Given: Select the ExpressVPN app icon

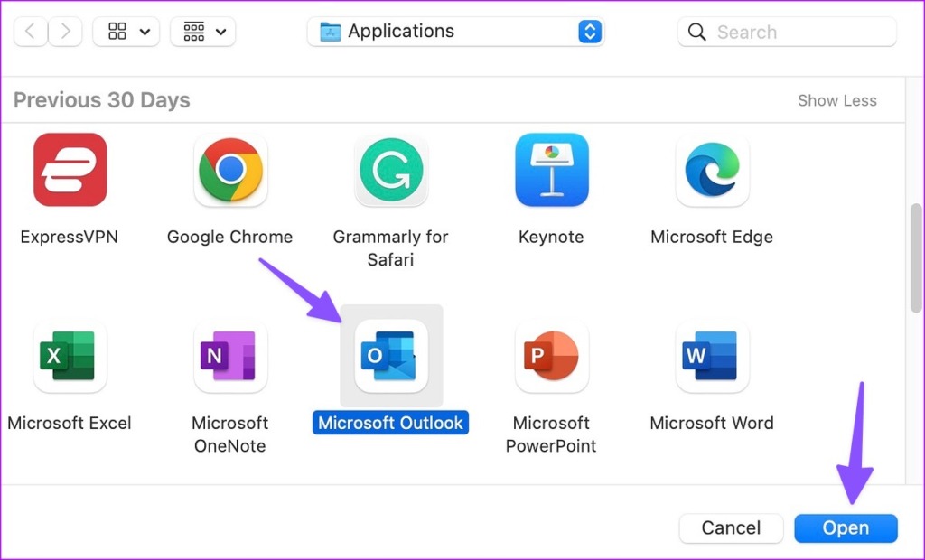Looking at the screenshot, I should [70, 170].
